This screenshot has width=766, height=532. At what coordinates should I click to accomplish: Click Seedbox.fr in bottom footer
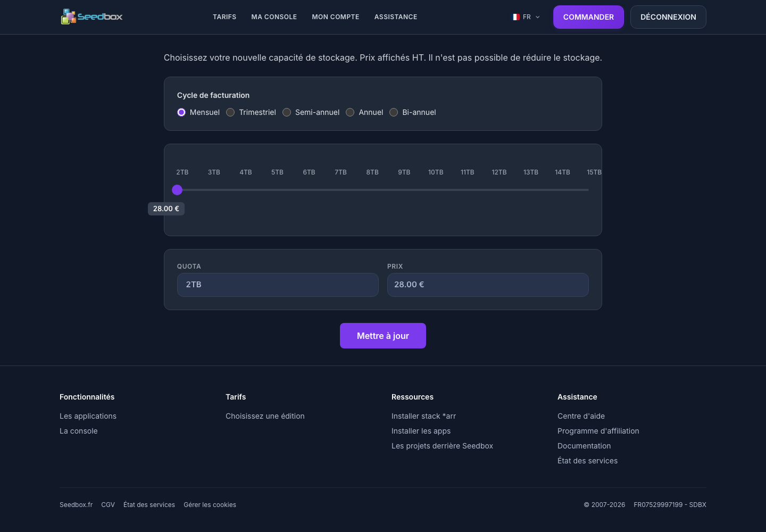click(76, 505)
